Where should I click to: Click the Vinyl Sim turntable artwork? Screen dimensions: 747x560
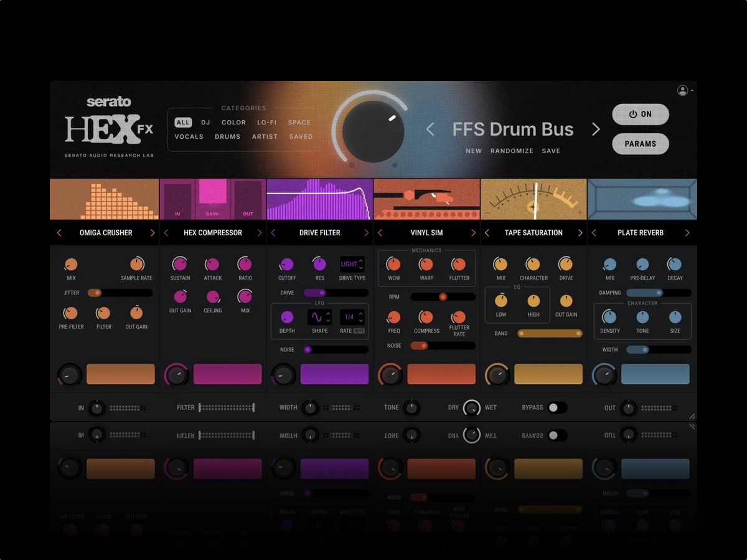click(x=426, y=198)
